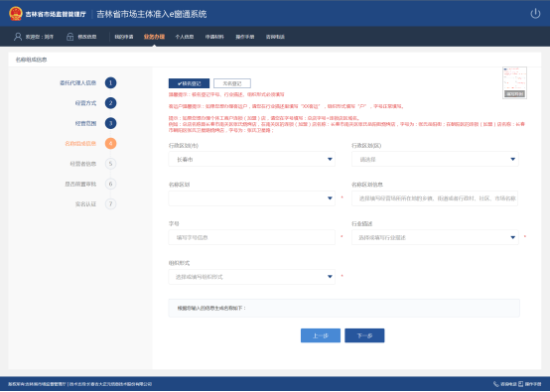The image size is (550, 392).
Task: Open the 申请材料 menu item
Action: [214, 37]
